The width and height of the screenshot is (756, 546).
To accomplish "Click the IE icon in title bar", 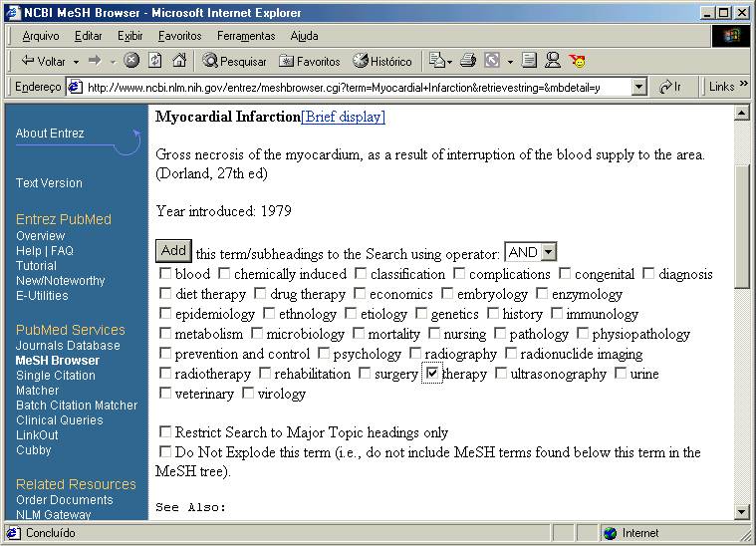I will pos(13,13).
